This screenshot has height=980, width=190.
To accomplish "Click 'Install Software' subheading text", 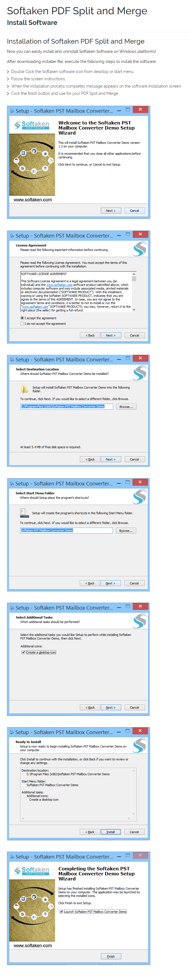I will click(x=32, y=22).
